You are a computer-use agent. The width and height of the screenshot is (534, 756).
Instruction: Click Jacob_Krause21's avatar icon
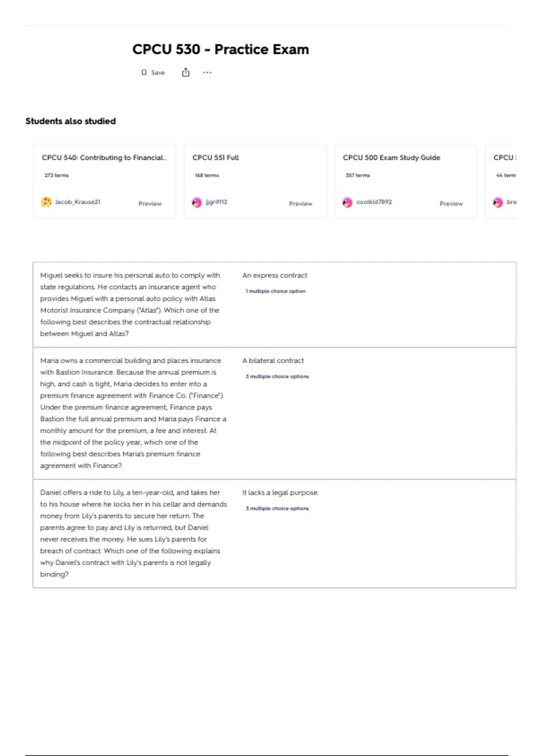pyautogui.click(x=46, y=202)
